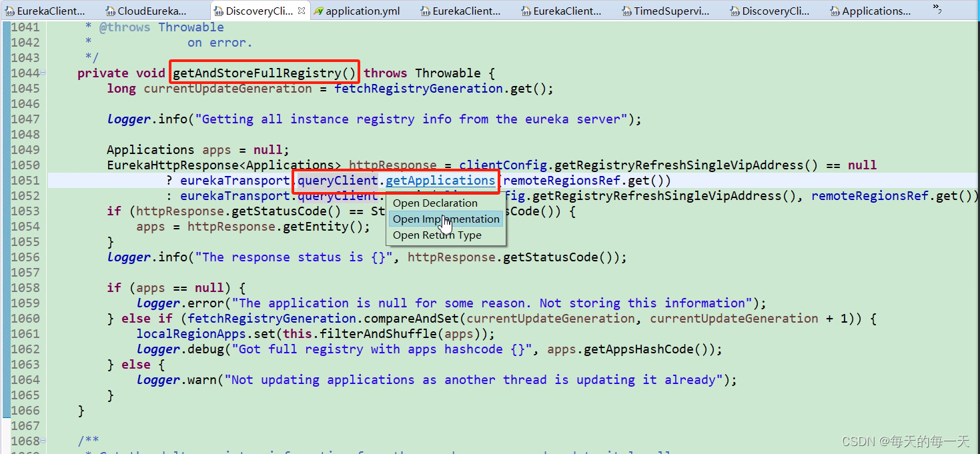Collapse the method fold marker at line 1044
The height and width of the screenshot is (454, 980).
click(x=43, y=73)
